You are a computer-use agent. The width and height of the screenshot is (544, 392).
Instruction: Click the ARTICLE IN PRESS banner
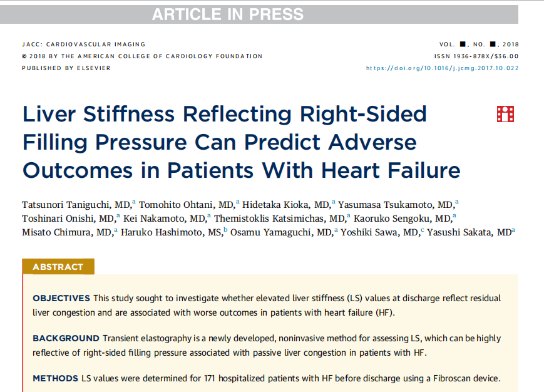pos(259,14)
